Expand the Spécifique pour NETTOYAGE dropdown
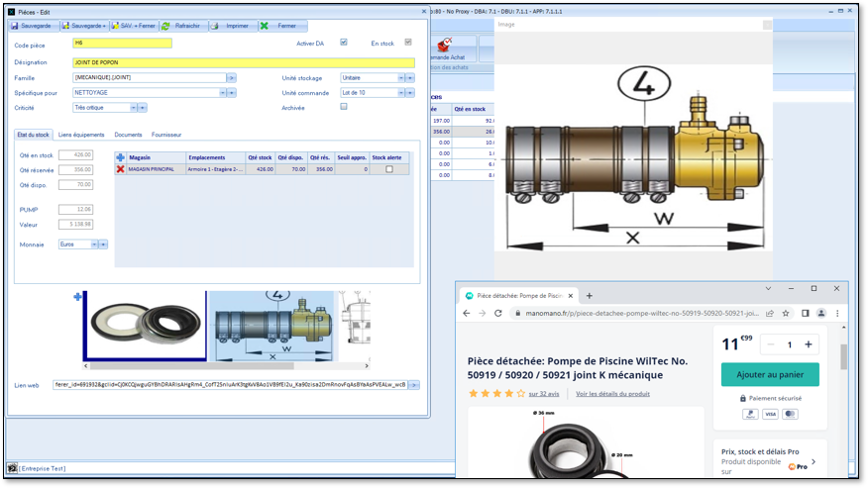 (223, 93)
